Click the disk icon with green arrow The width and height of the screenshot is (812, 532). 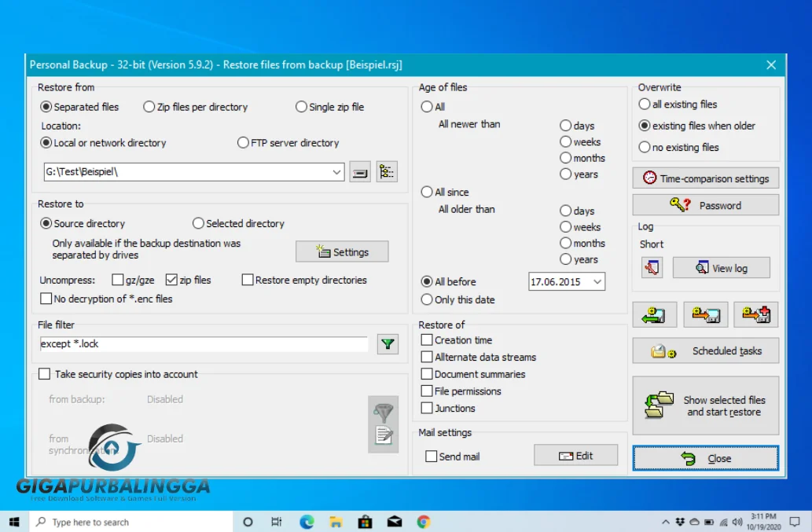(x=654, y=314)
